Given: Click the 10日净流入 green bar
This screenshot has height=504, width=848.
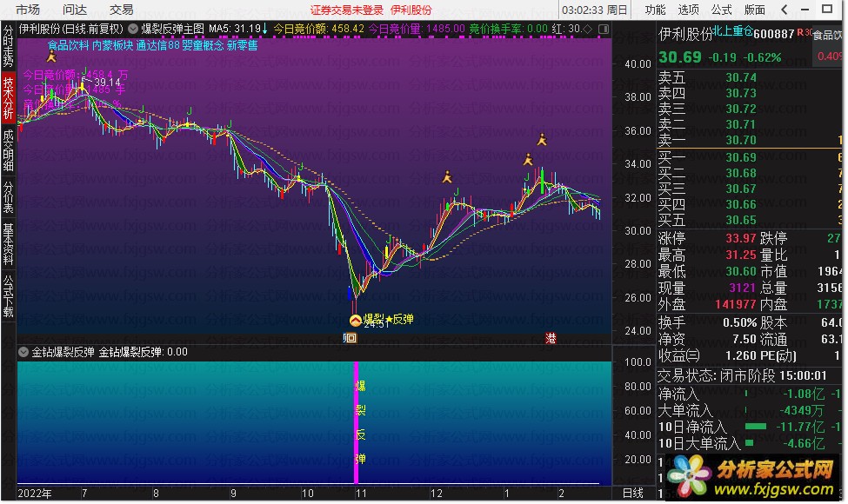Looking at the screenshot, I should click(756, 427).
